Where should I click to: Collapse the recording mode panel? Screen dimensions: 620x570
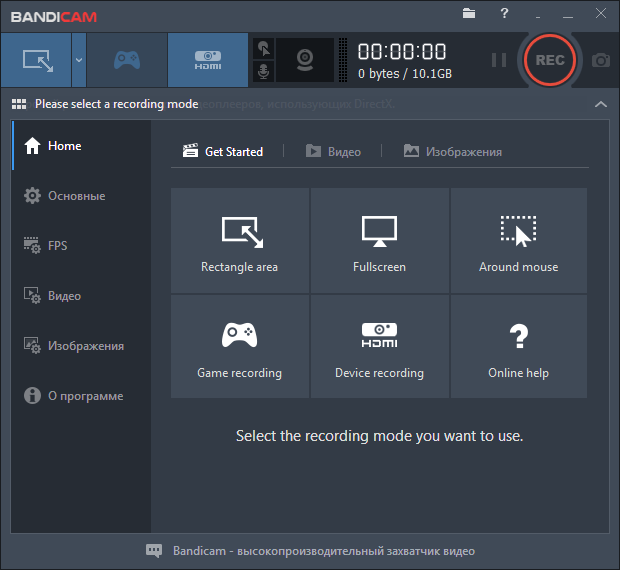click(600, 104)
